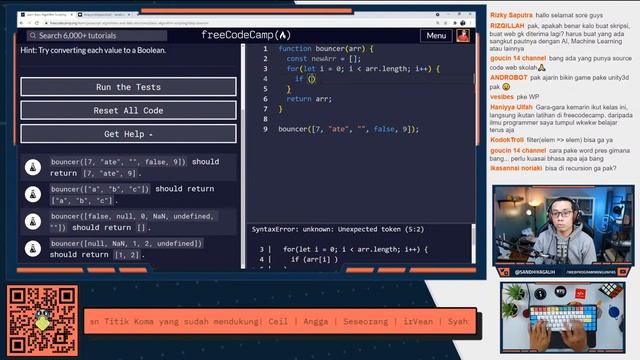The height and width of the screenshot is (360, 640).
Task: Click test text bouncer(["a", "b", "c"])
Action: tap(100, 189)
